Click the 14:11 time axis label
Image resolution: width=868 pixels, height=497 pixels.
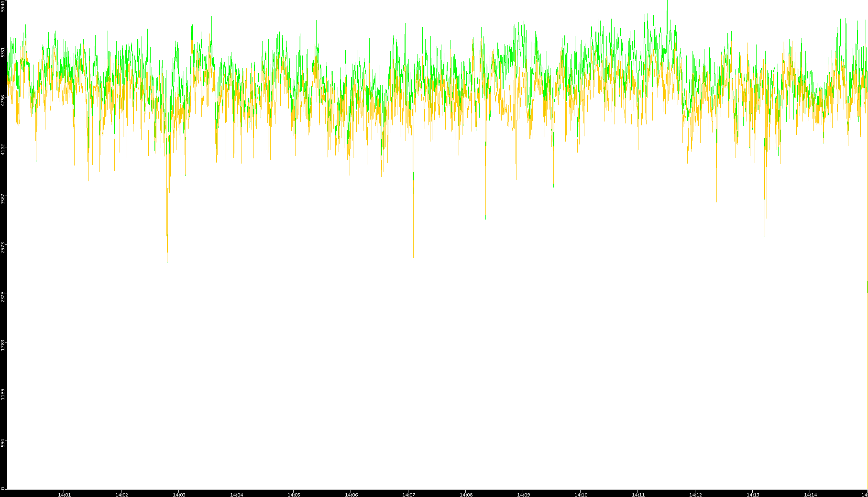coord(638,495)
